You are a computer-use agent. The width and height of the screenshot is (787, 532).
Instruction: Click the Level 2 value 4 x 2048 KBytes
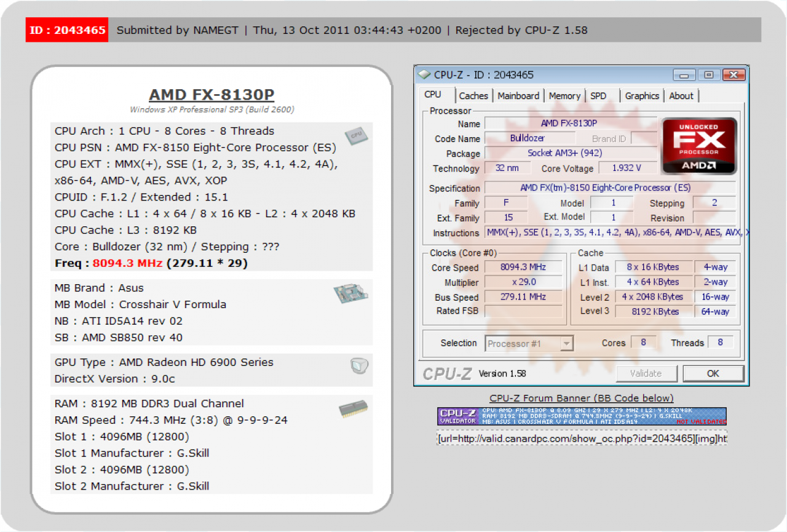click(x=653, y=297)
